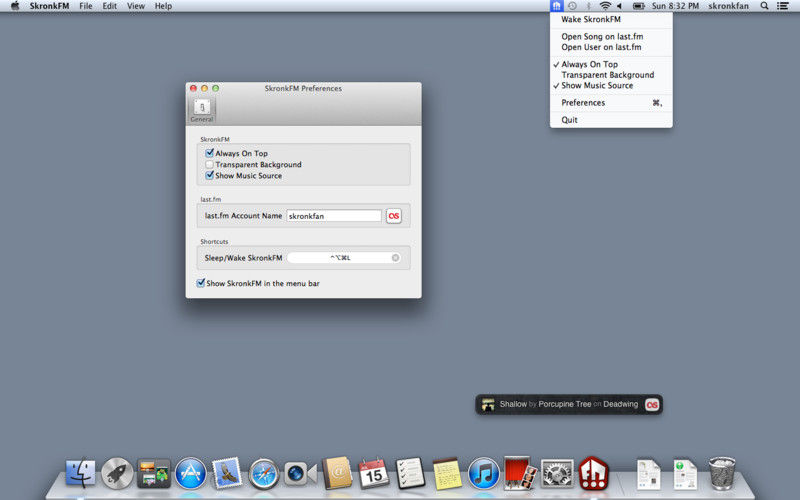The height and width of the screenshot is (500, 800).
Task: Open the File menu
Action: pyautogui.click(x=86, y=6)
